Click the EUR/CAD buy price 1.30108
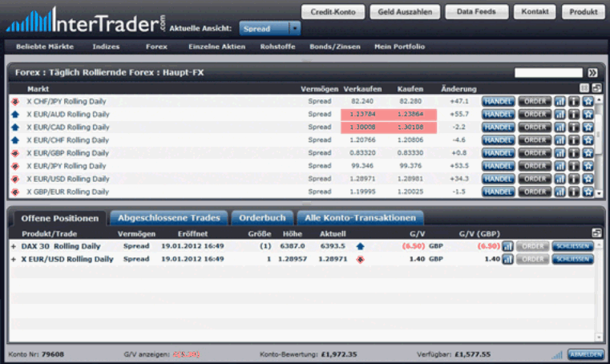The image size is (610, 364). tap(410, 127)
